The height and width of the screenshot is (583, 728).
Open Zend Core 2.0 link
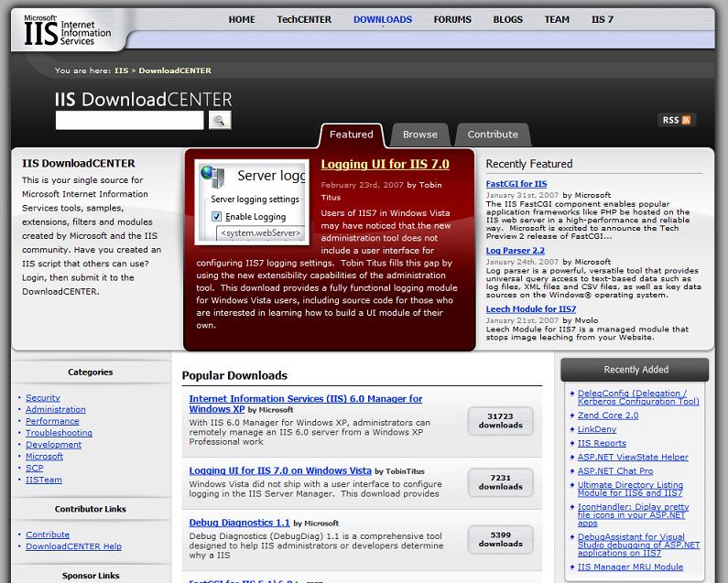pyautogui.click(x=608, y=416)
